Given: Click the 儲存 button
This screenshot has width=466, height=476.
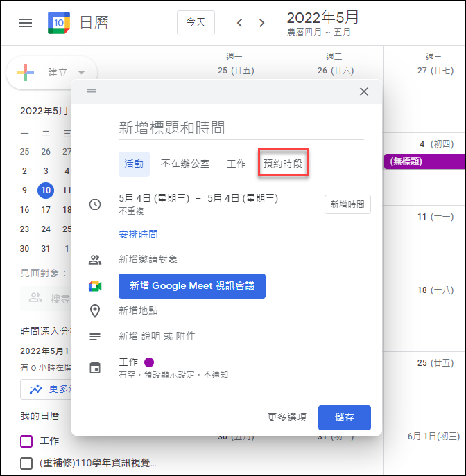Looking at the screenshot, I should point(345,417).
